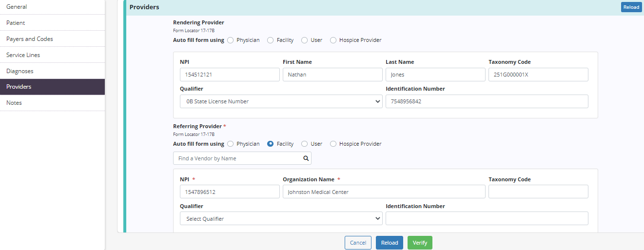Click the Rendering Provider Taxonomy Code field
The width and height of the screenshot is (644, 250).
point(538,75)
